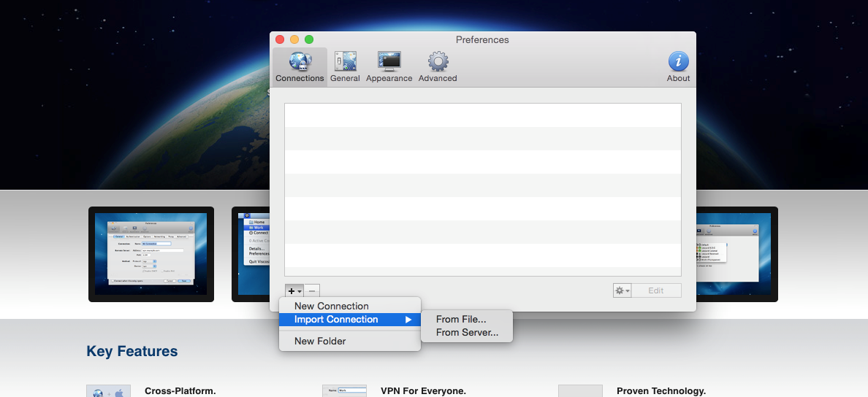
Task: Open the Appearance preferences pane
Action: [x=389, y=67]
